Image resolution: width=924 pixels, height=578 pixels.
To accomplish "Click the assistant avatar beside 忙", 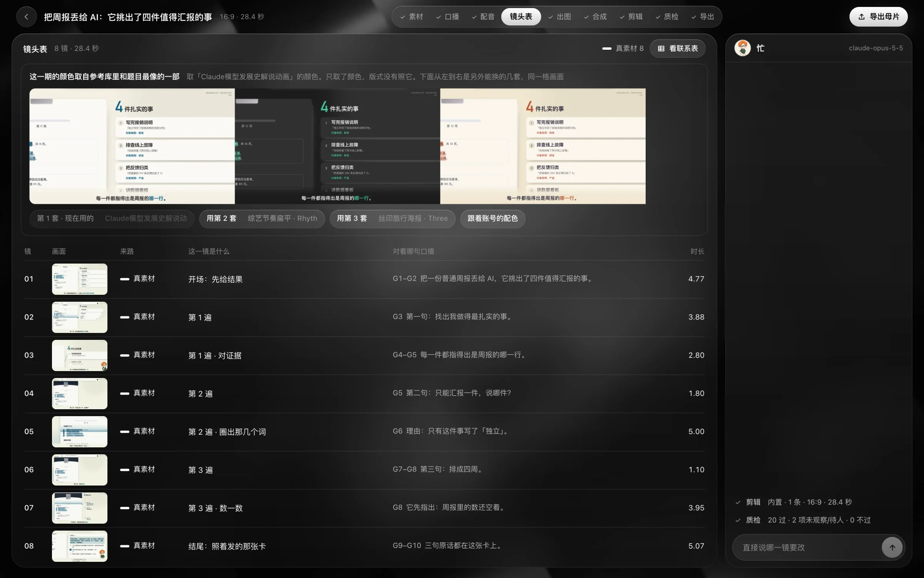I will [x=742, y=48].
